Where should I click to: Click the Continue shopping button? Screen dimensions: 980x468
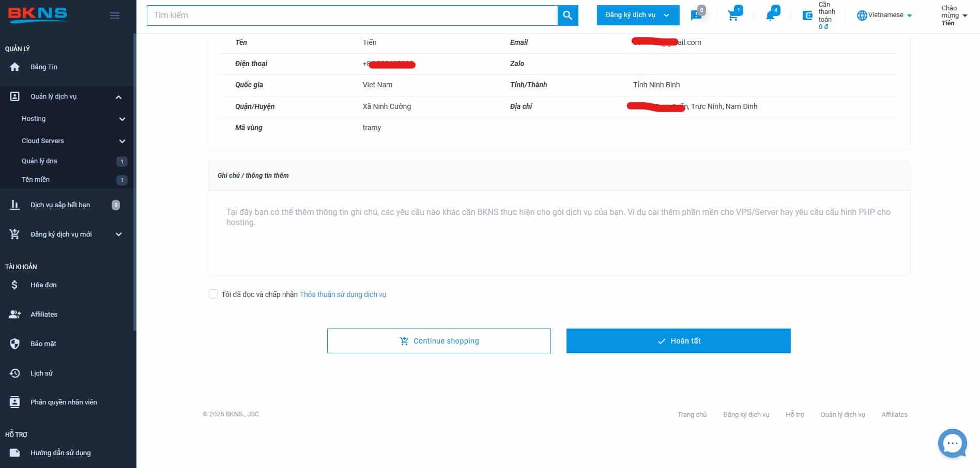coord(439,341)
